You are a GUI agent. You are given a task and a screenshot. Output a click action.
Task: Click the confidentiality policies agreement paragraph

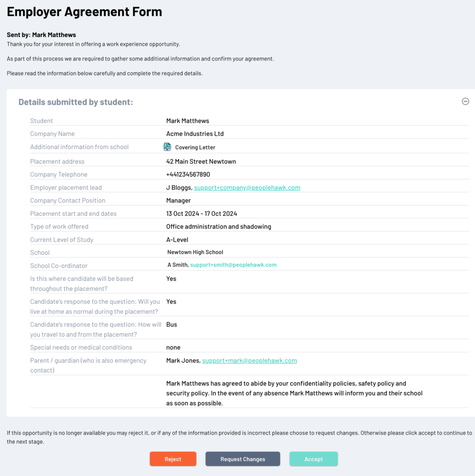coord(294,393)
